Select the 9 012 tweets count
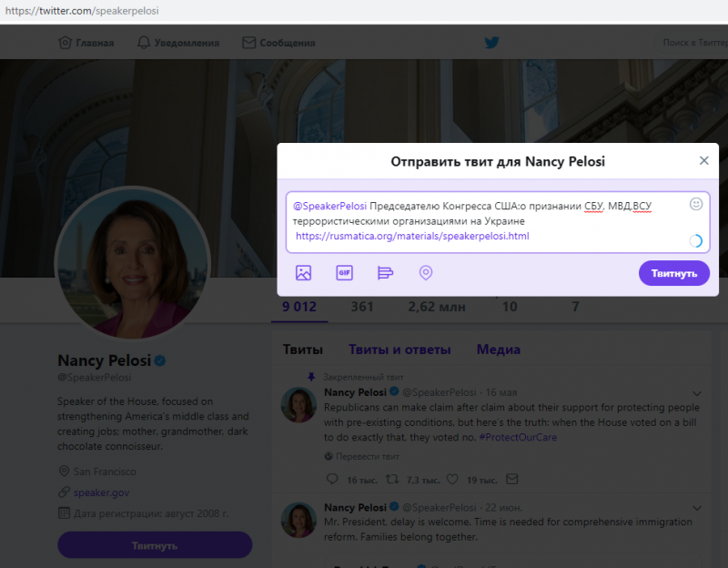This screenshot has width=728, height=568. pos(299,307)
